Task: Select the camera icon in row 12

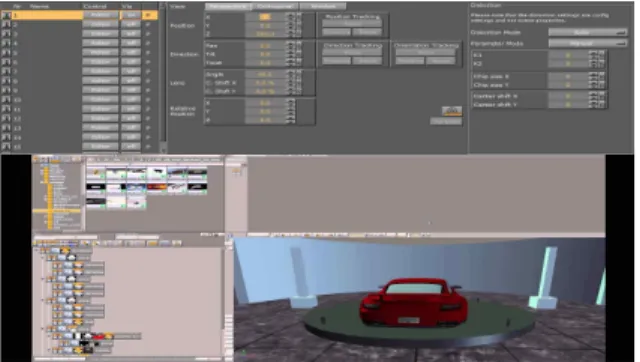Action: [6, 119]
